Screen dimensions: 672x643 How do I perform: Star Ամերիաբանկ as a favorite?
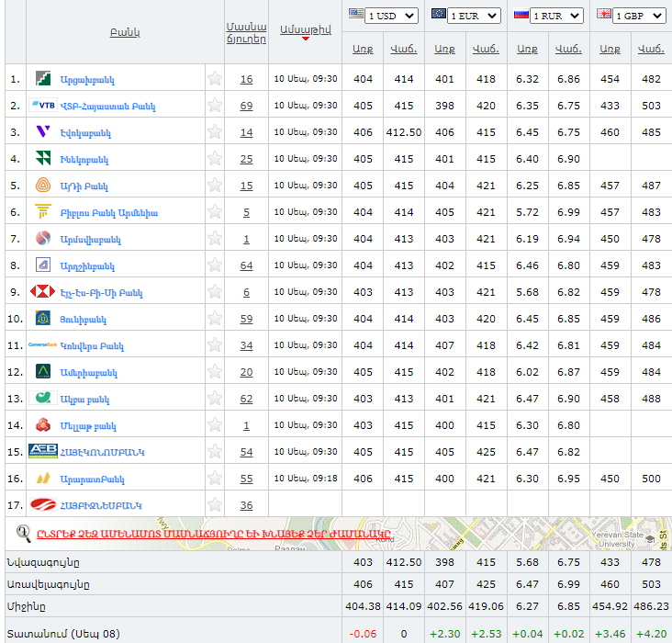(x=215, y=371)
